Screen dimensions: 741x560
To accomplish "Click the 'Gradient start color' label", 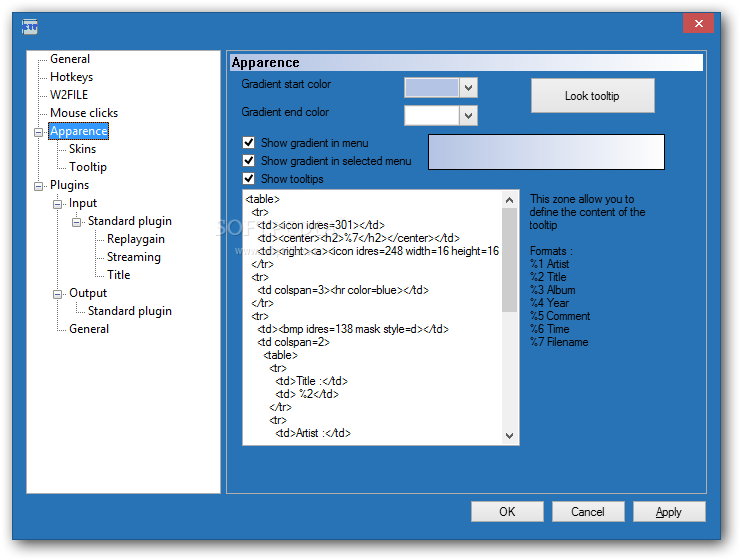I will point(286,84).
